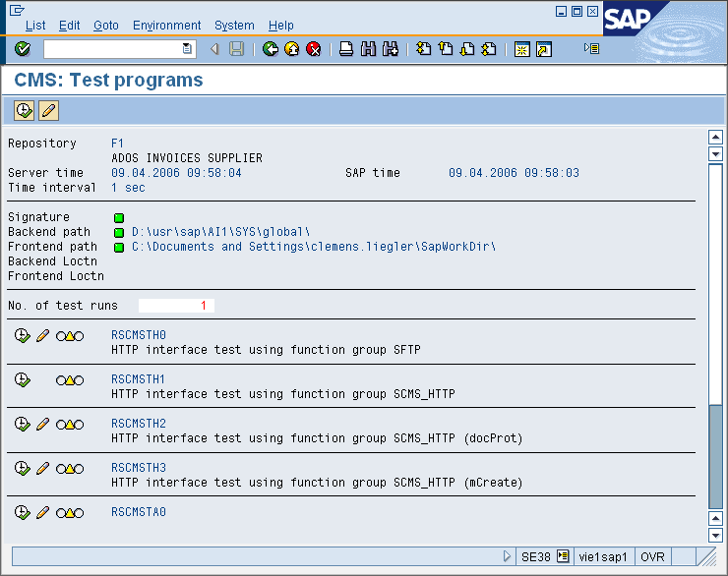Click the green Back arrow icon
Image resolution: width=728 pixels, height=576 pixels.
click(271, 49)
